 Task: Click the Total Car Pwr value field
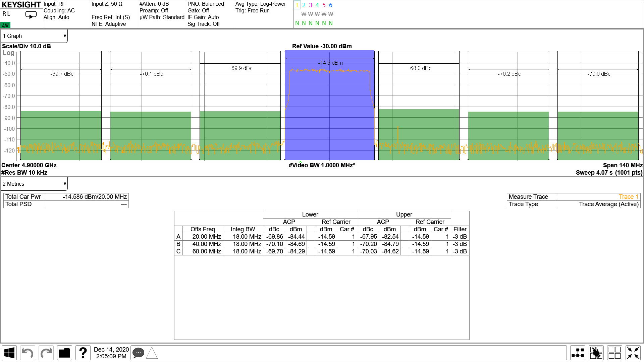pyautogui.click(x=87, y=197)
